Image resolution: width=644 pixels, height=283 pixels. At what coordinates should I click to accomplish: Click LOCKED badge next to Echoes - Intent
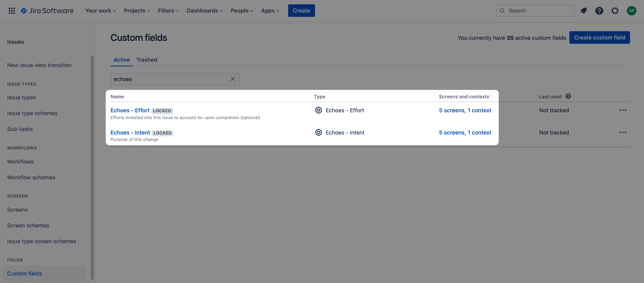pos(162,133)
